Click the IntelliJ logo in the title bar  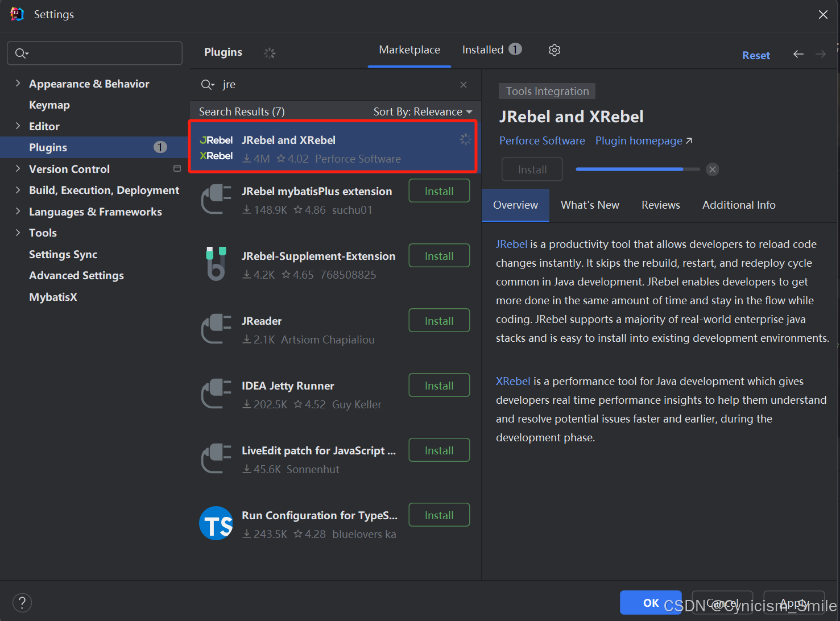(x=17, y=14)
